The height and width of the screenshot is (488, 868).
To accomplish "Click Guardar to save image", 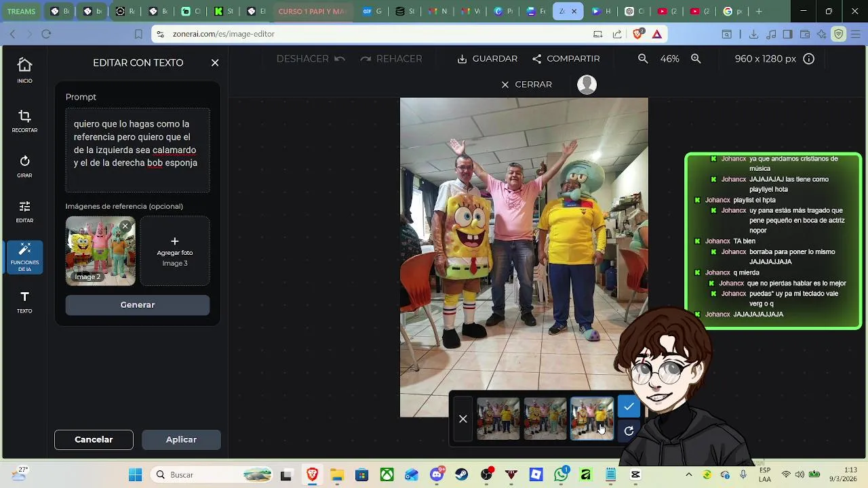I will tap(487, 59).
